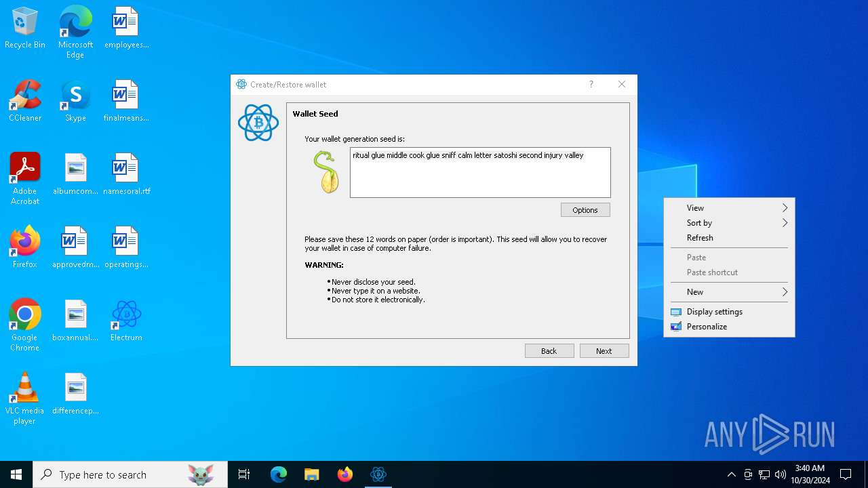Open the Adobe Acrobat desktop shortcut

(x=25, y=179)
